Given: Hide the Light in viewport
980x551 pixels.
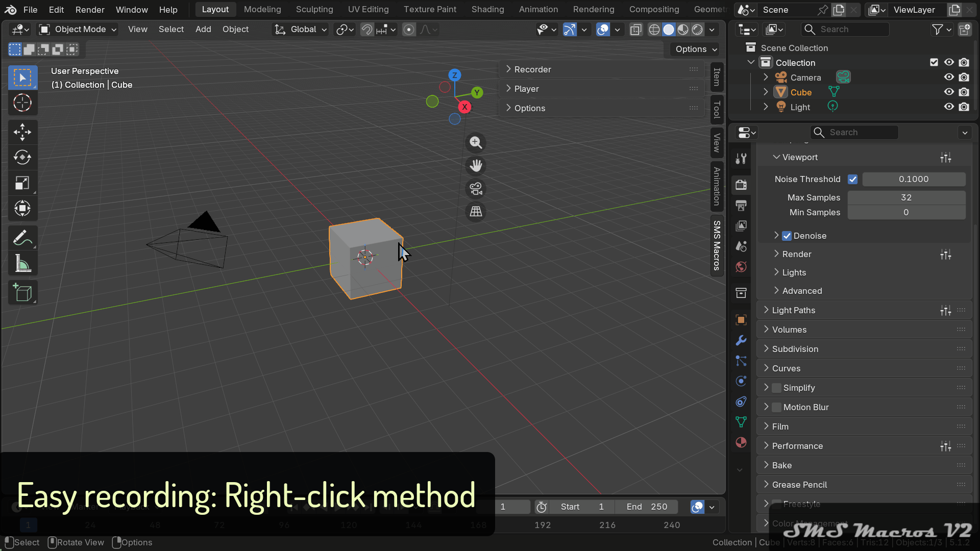Looking at the screenshot, I should coord(949,107).
